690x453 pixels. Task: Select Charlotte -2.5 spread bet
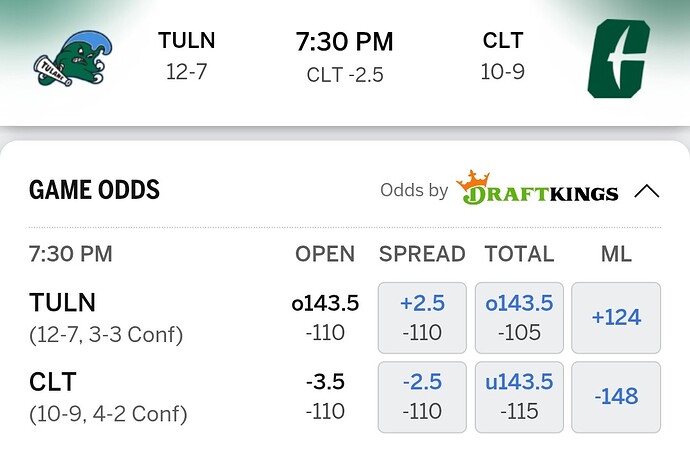(422, 397)
